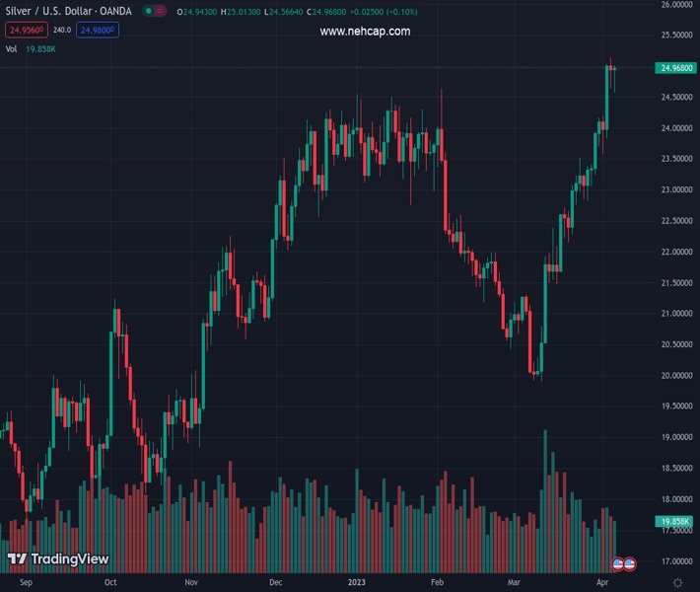Select the Vol indicator legend
Viewport: 700px width, 592px height.
12,48
